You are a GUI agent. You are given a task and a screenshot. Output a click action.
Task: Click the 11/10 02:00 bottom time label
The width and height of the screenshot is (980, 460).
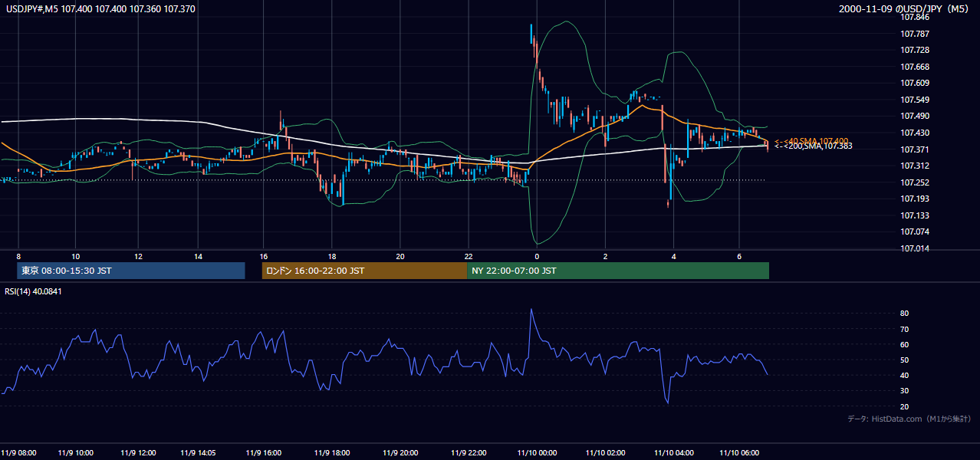point(605,453)
